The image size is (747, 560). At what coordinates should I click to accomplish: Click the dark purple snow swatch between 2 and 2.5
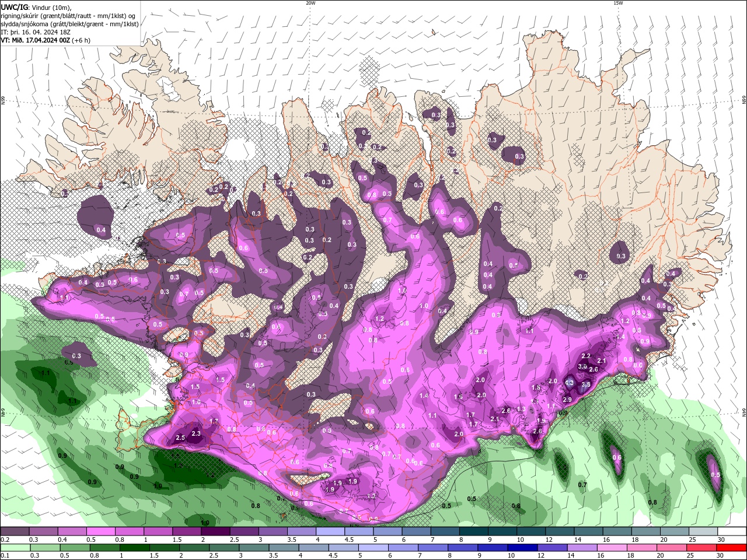click(x=215, y=531)
